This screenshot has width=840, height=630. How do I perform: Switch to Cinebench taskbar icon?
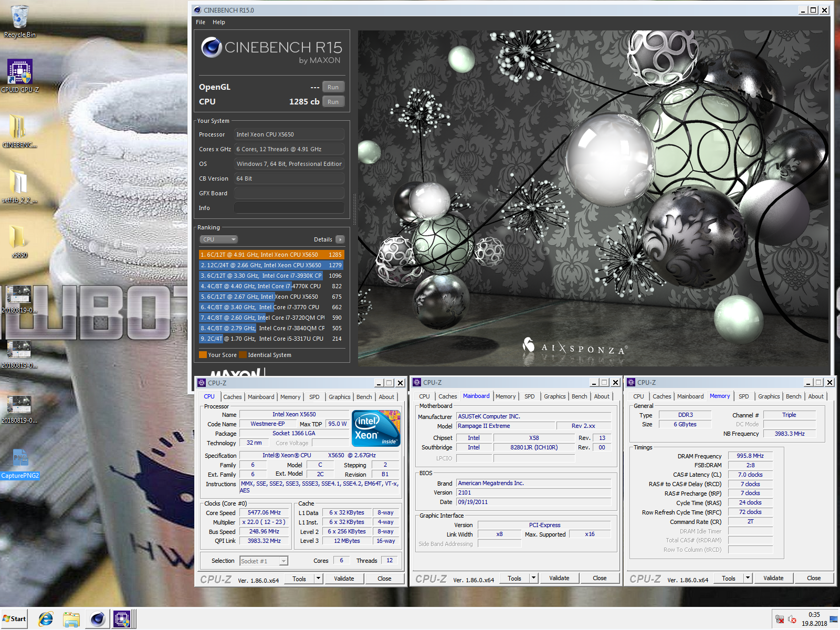click(x=98, y=619)
